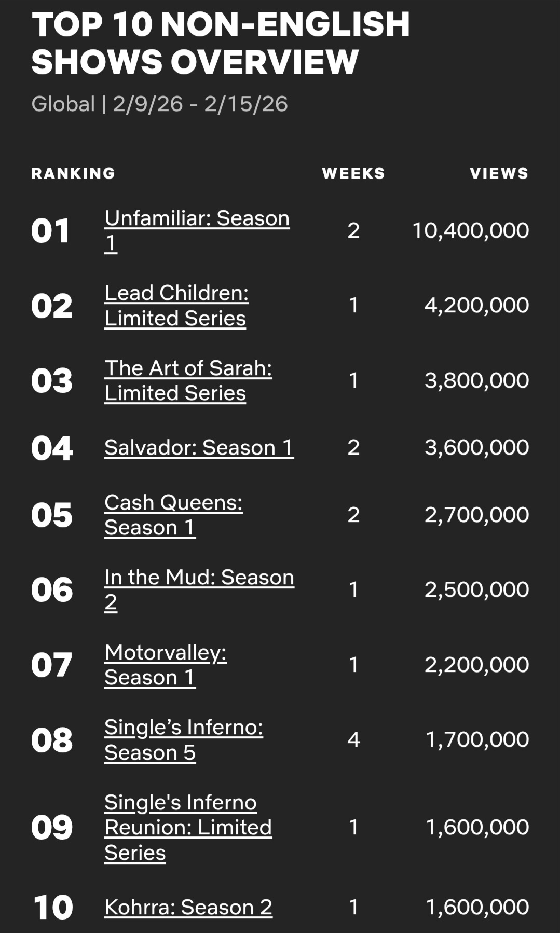The image size is (560, 933).
Task: Click the 4 weeks value for Single's Inferno
Action: 353,739
